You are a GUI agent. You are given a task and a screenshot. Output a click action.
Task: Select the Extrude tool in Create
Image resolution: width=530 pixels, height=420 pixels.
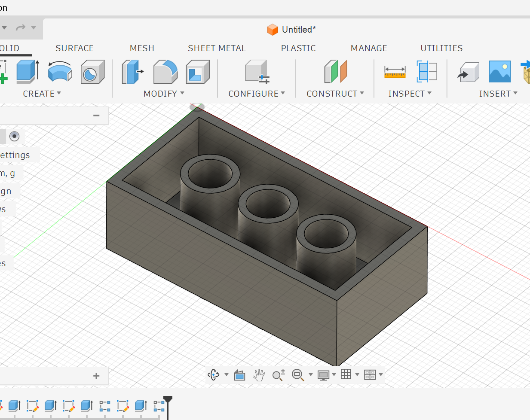pos(28,71)
